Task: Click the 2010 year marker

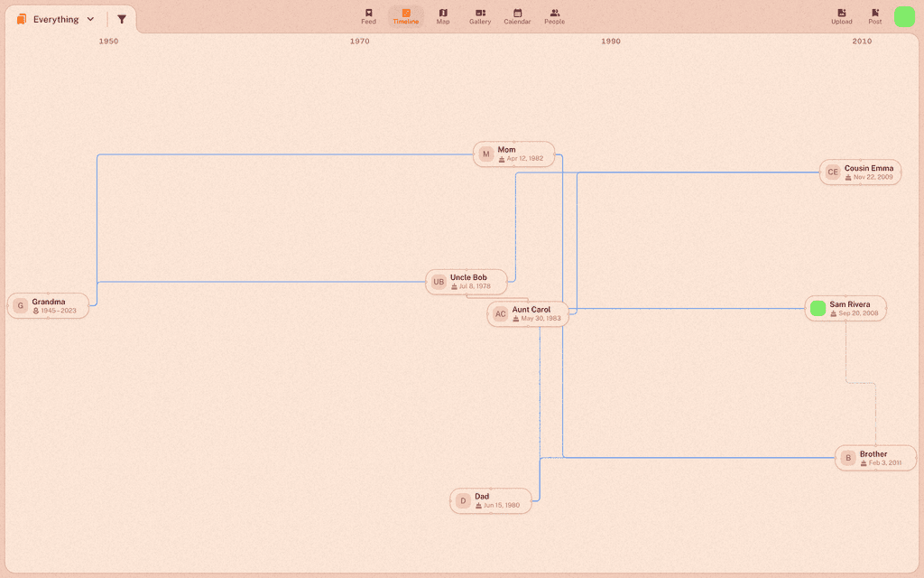Action: 862,42
